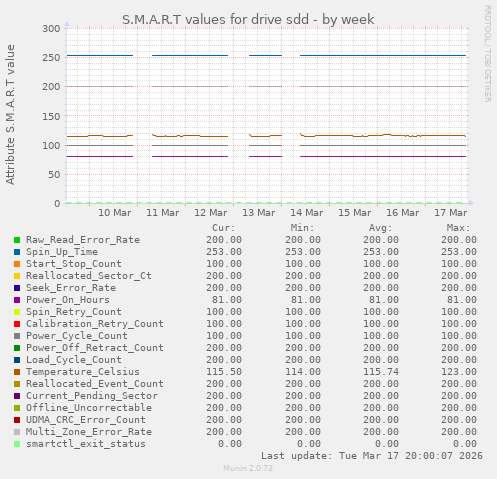Click the Start_Stop_Count orange legend swatch
The image size is (497, 479).
[x=17, y=264]
